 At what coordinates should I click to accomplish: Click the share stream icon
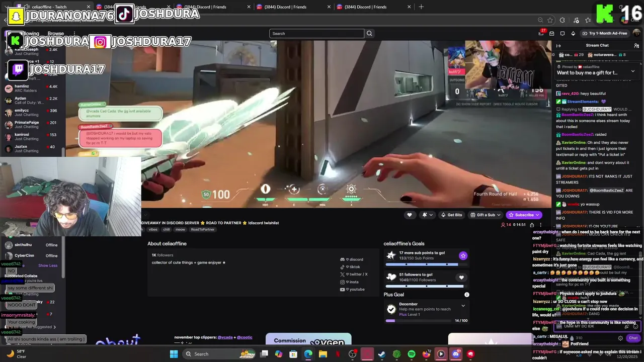(x=532, y=225)
